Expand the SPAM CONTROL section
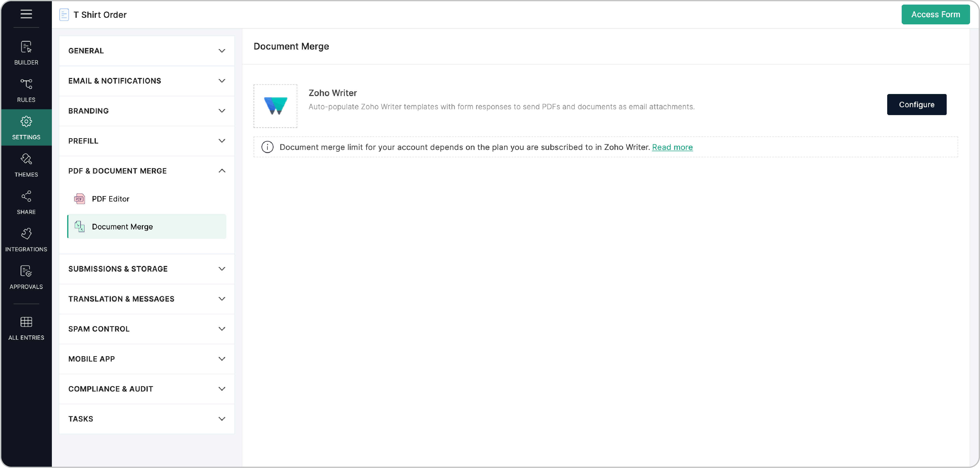Viewport: 980px width, 468px height. pos(146,329)
